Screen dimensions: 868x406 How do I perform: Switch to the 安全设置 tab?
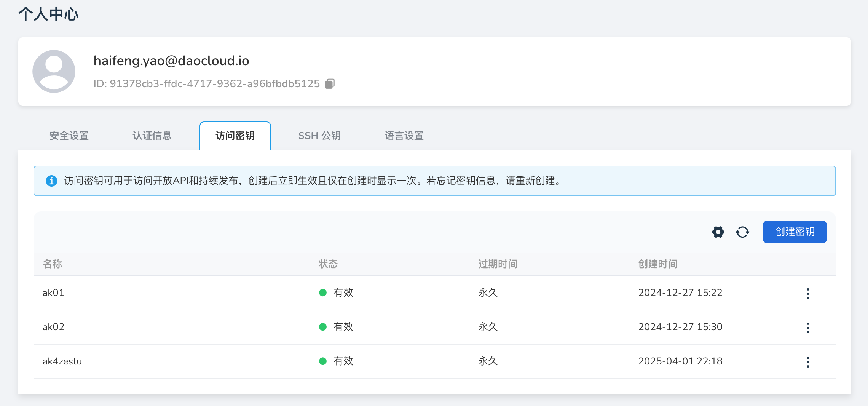pyautogui.click(x=69, y=136)
